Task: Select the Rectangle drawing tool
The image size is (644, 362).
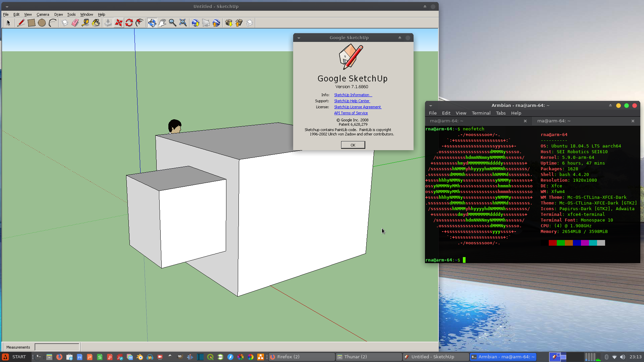Action: [32, 23]
